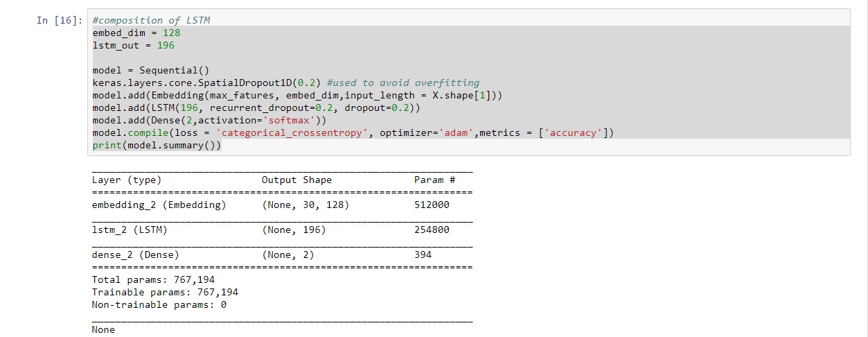Viewport: 868px width, 337px height.
Task: Click the 254800 parameter count
Action: (432, 230)
